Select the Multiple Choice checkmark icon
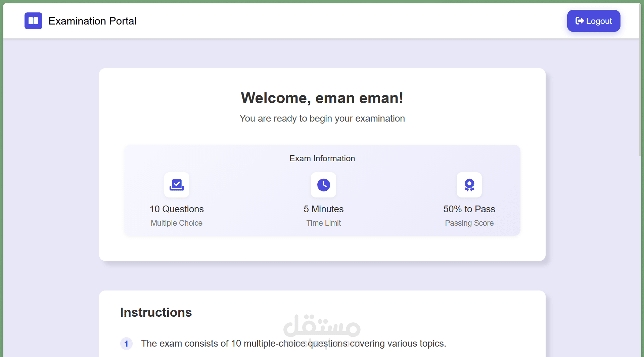 coord(177,185)
